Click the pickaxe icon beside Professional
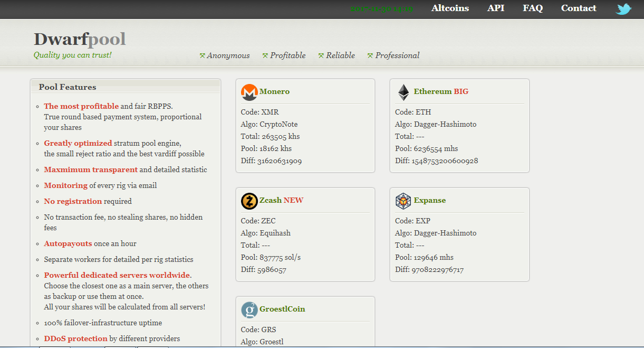The height and width of the screenshot is (348, 644). coord(370,55)
